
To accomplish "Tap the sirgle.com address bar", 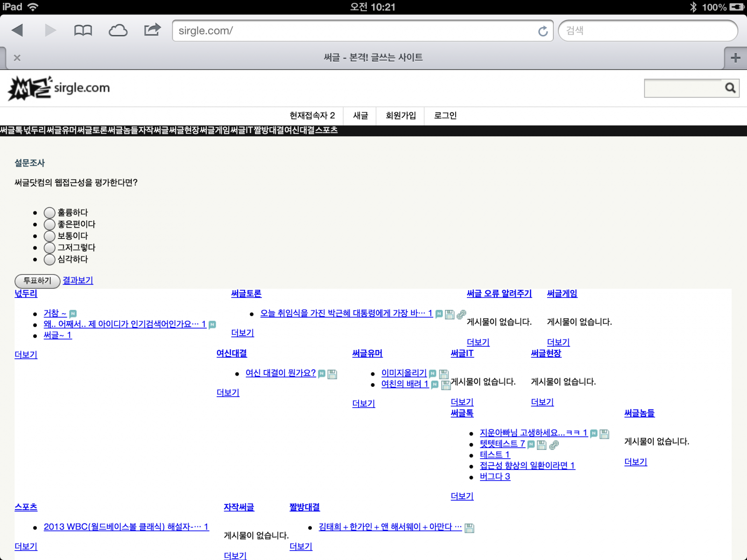I will (355, 31).
